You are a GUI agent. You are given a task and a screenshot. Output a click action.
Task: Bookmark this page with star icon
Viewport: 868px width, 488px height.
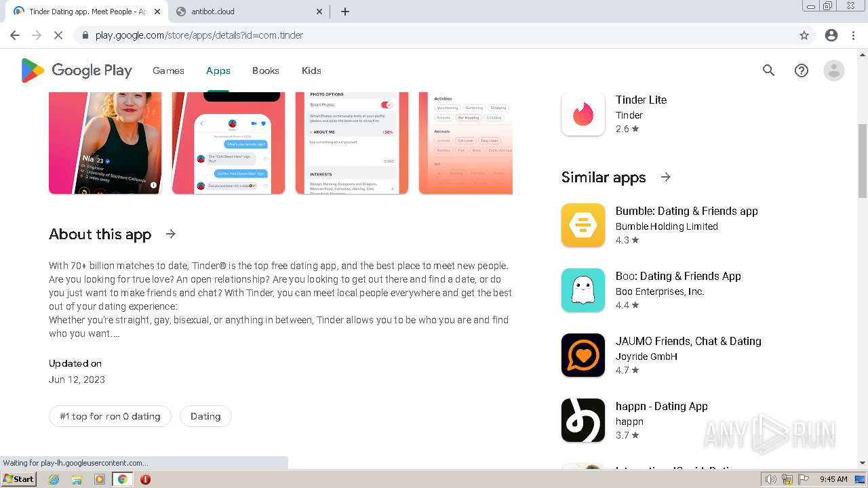[x=804, y=35]
